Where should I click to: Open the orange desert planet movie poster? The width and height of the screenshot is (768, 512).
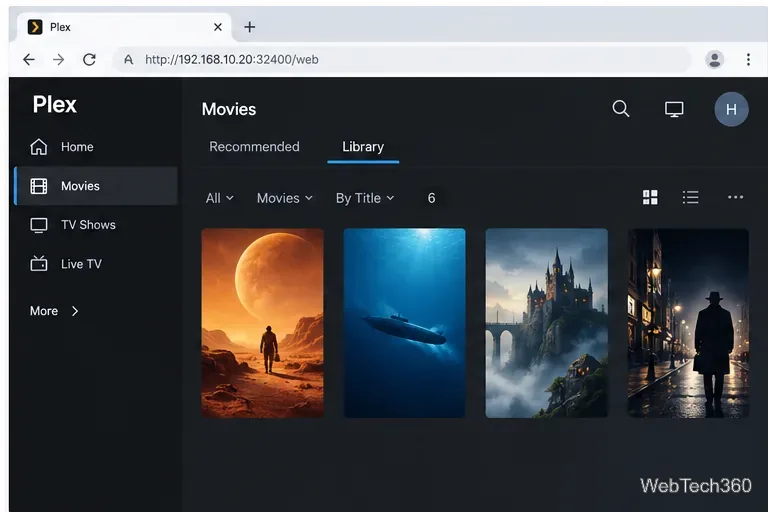pos(263,323)
